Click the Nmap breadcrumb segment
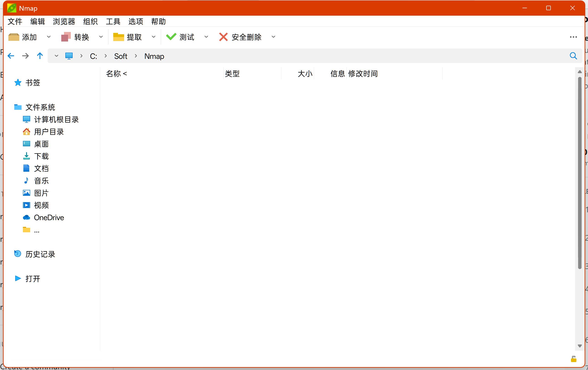The image size is (588, 370). click(154, 56)
